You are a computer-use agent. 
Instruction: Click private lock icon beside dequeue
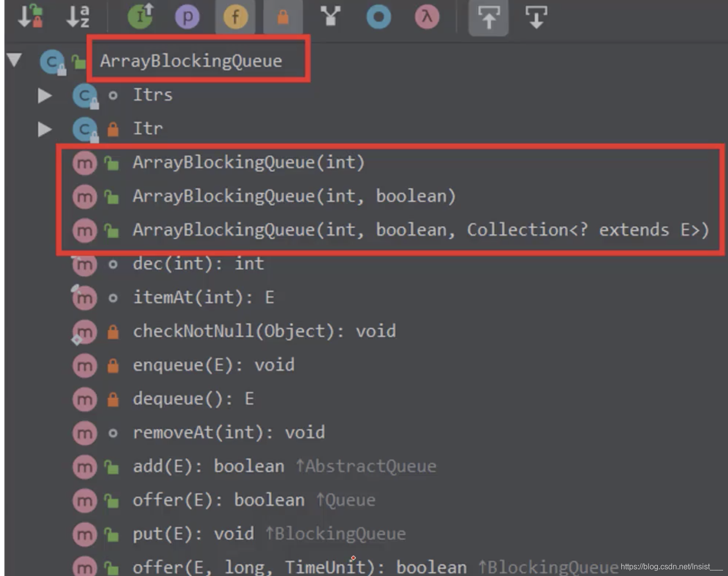[113, 399]
